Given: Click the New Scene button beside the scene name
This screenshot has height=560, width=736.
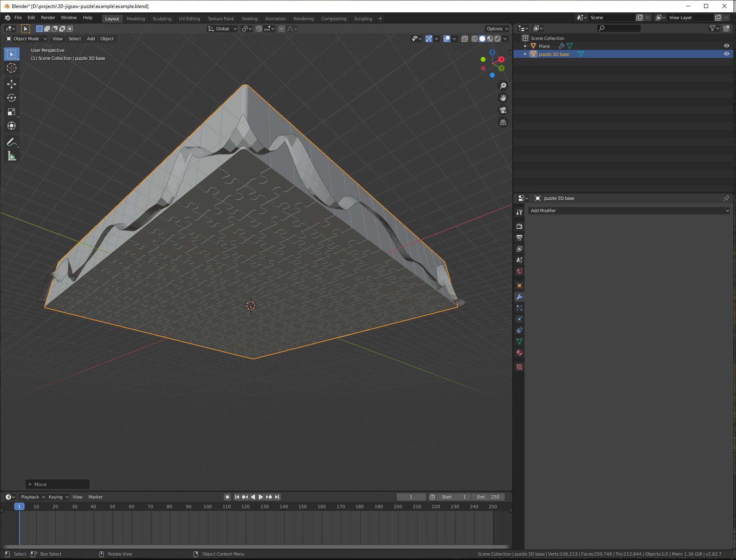Looking at the screenshot, I should click(639, 17).
